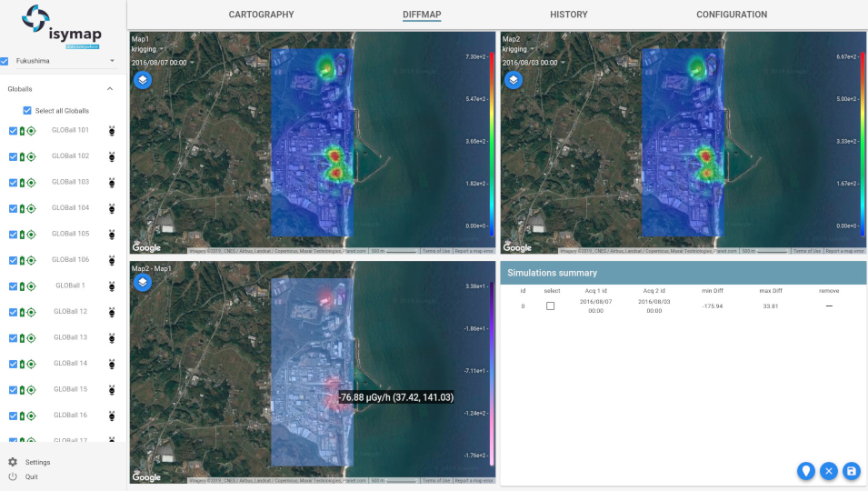Open Settings in the sidebar
Screen dimensions: 868x491
(37, 463)
